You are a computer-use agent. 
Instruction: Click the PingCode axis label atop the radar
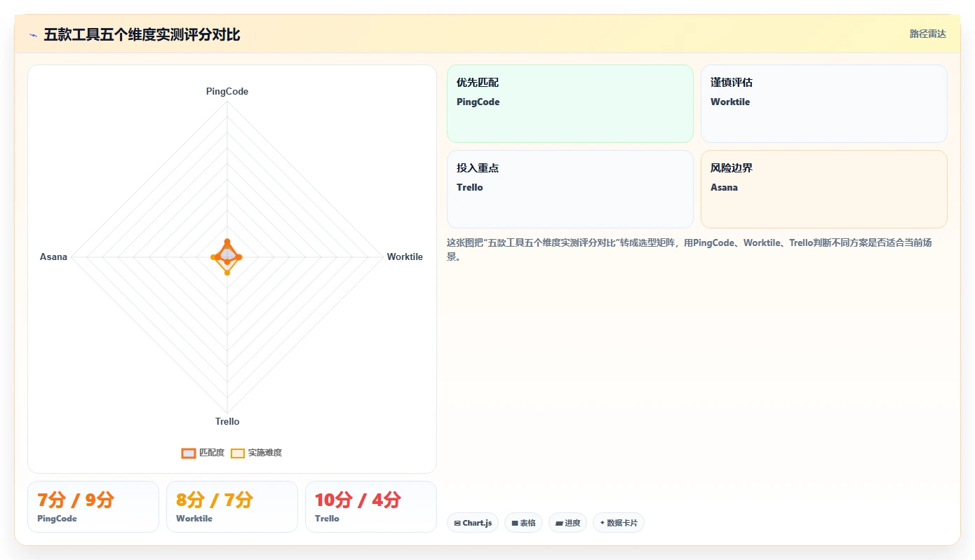pyautogui.click(x=227, y=91)
